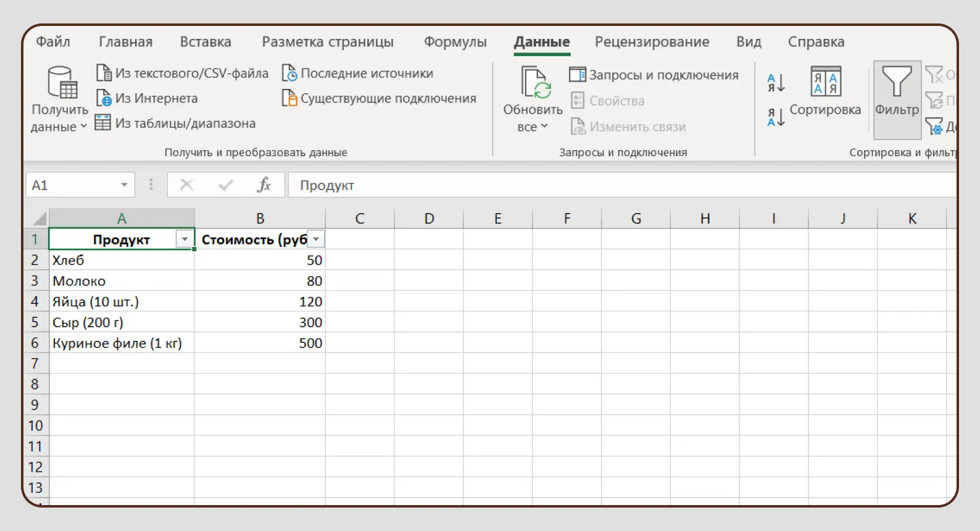Open the Справка tab
This screenshot has height=531, width=980.
[816, 41]
